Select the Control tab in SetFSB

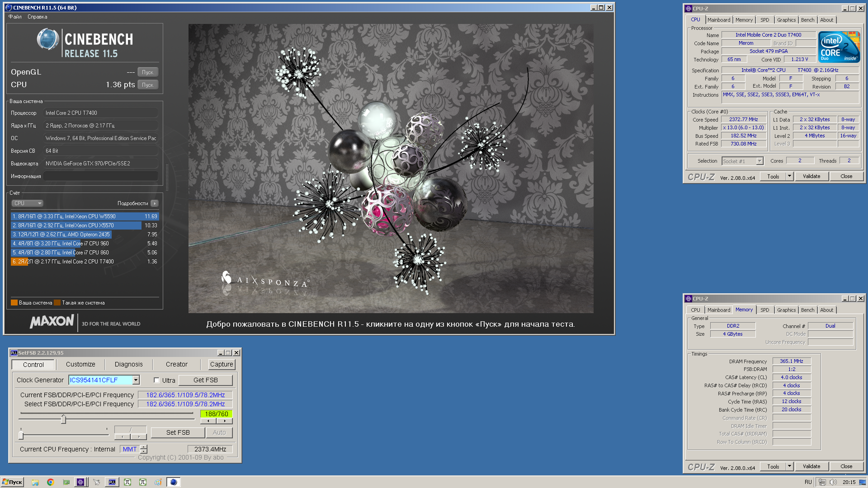33,365
